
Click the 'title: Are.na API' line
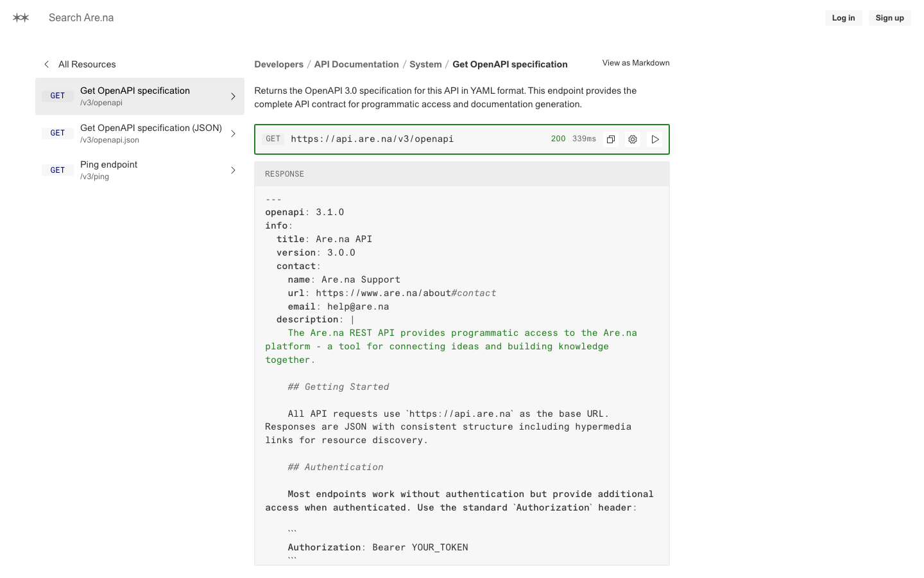pos(325,239)
